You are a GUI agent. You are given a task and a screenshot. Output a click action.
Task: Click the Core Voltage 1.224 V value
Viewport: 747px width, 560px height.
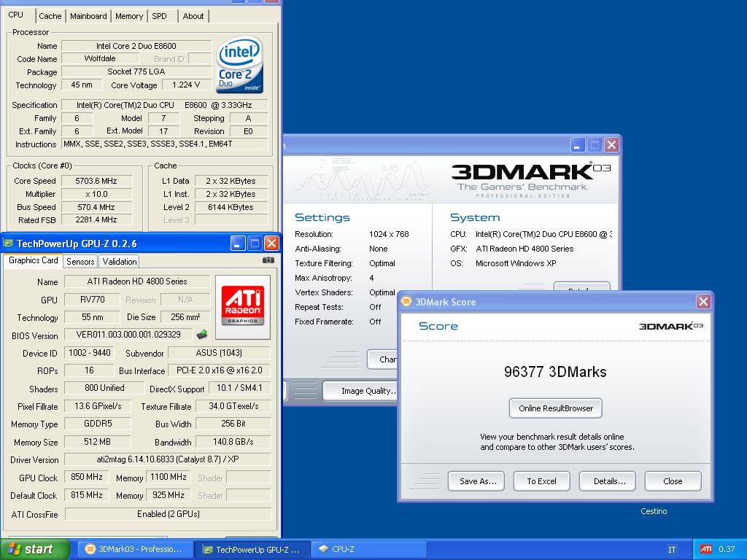click(186, 85)
